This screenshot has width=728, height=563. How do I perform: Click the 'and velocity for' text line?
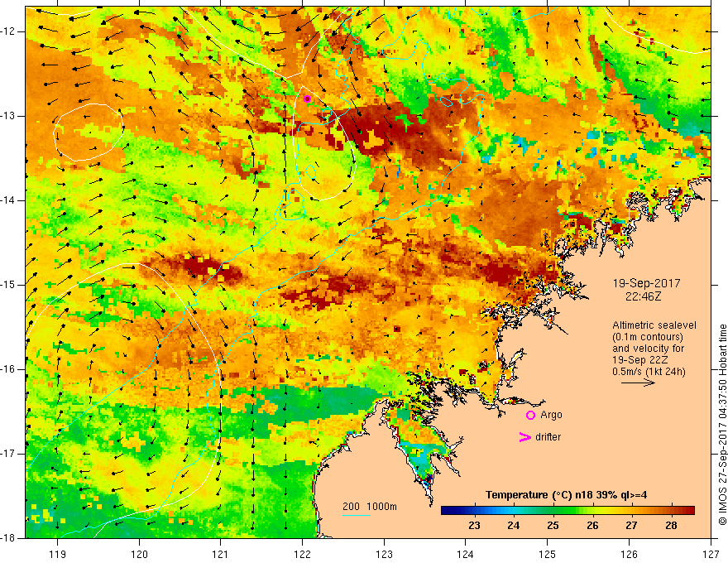click(649, 349)
